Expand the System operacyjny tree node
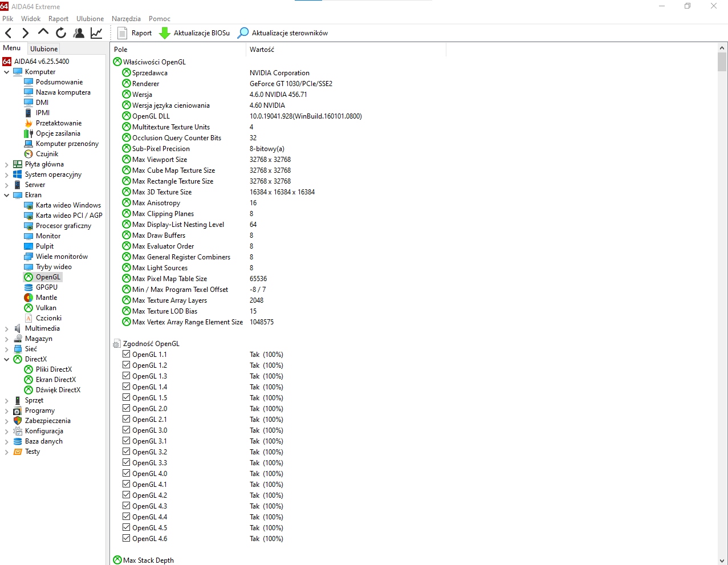The height and width of the screenshot is (565, 728). point(7,174)
